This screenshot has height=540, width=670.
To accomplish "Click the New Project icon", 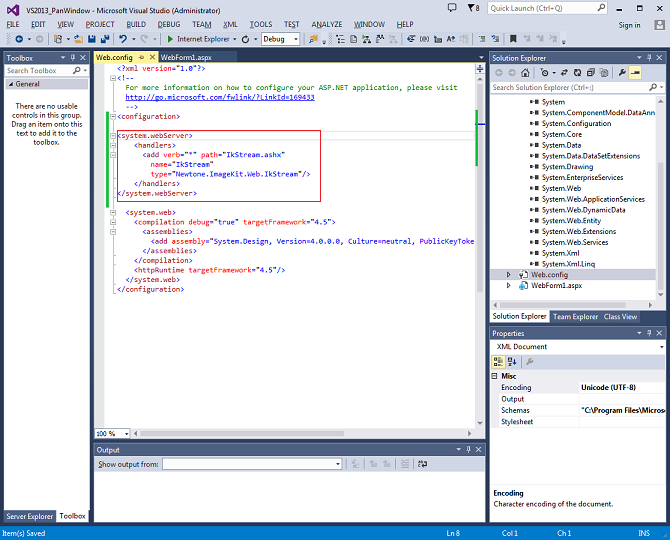I will coord(58,39).
